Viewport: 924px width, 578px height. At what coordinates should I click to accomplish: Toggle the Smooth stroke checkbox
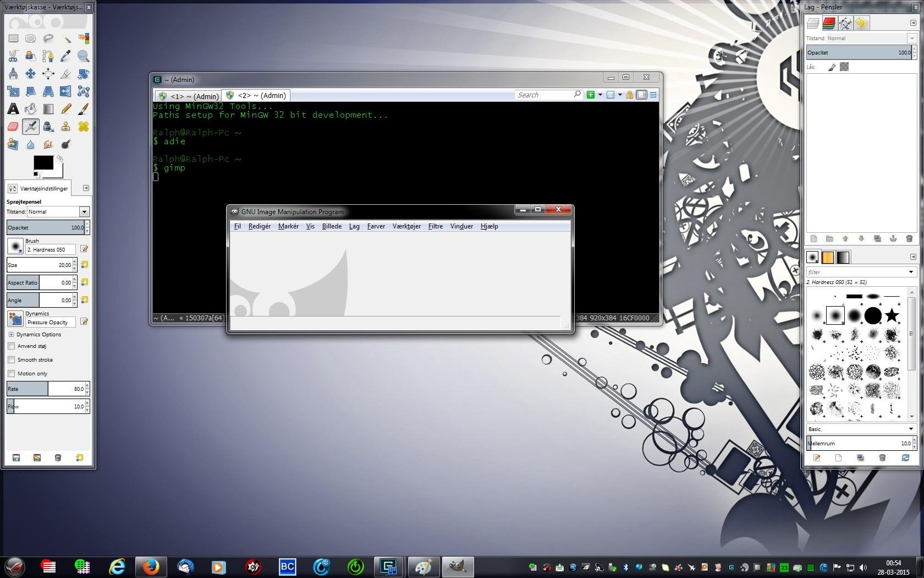pyautogui.click(x=11, y=360)
